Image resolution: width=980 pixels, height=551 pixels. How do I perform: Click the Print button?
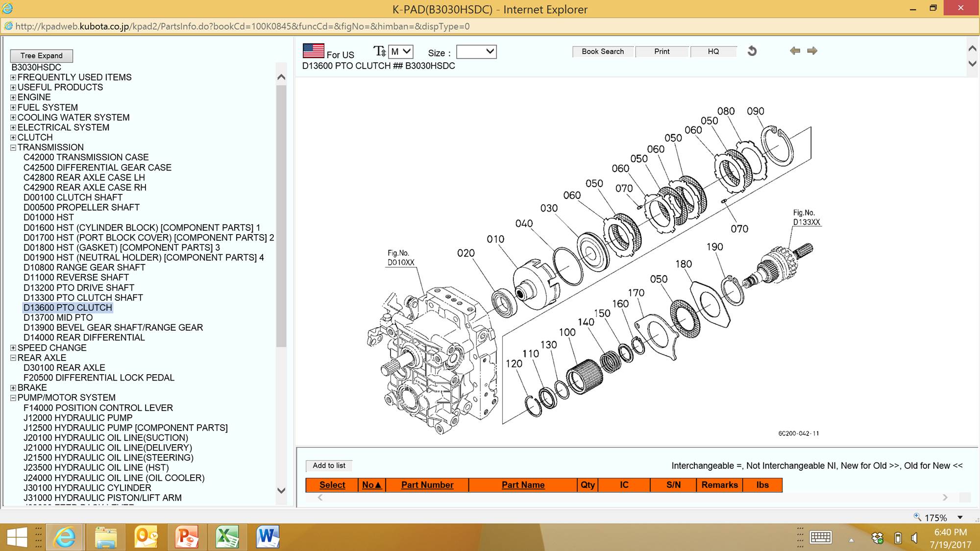click(x=661, y=51)
